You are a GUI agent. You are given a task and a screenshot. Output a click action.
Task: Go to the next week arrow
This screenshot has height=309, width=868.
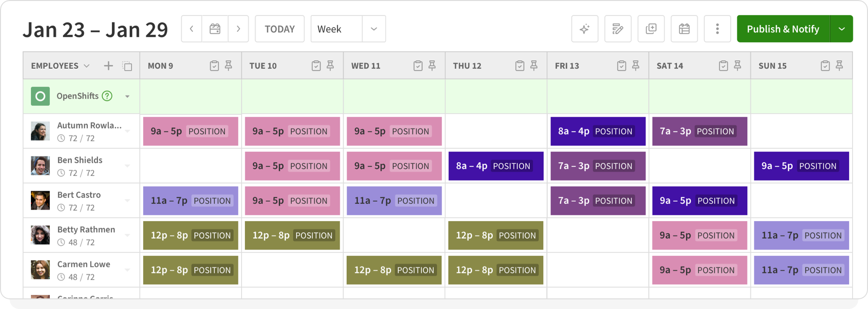tap(238, 29)
